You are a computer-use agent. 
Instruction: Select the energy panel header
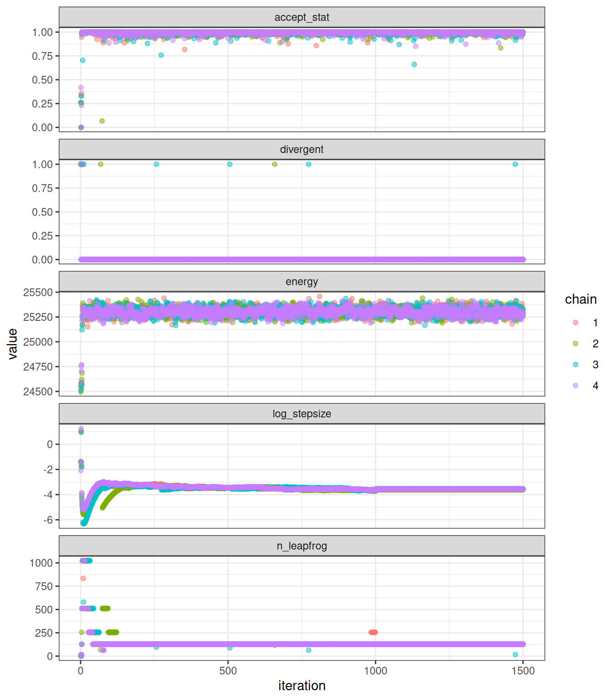(301, 282)
